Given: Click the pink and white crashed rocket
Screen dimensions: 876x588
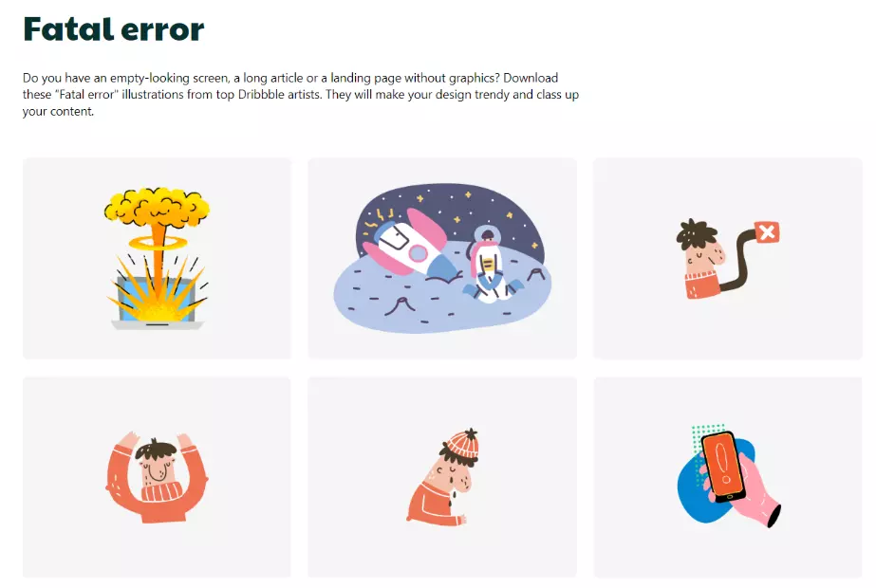Looking at the screenshot, I should 412,243.
